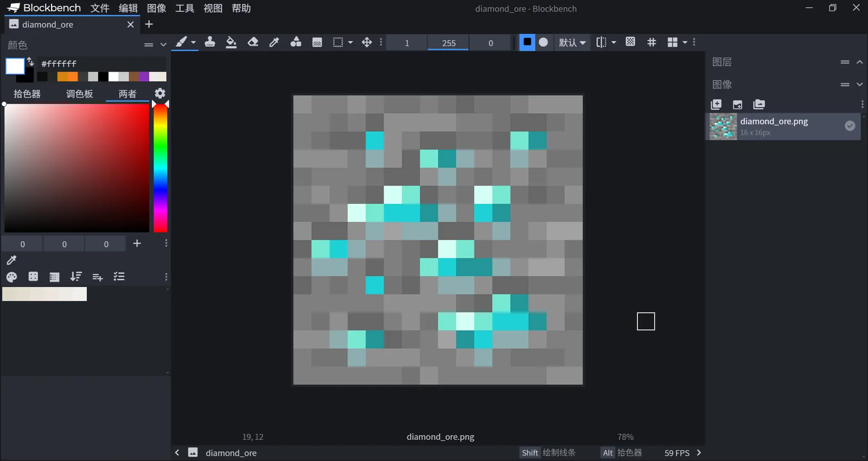
Task: Select the rectangular selection tool
Action: [338, 42]
